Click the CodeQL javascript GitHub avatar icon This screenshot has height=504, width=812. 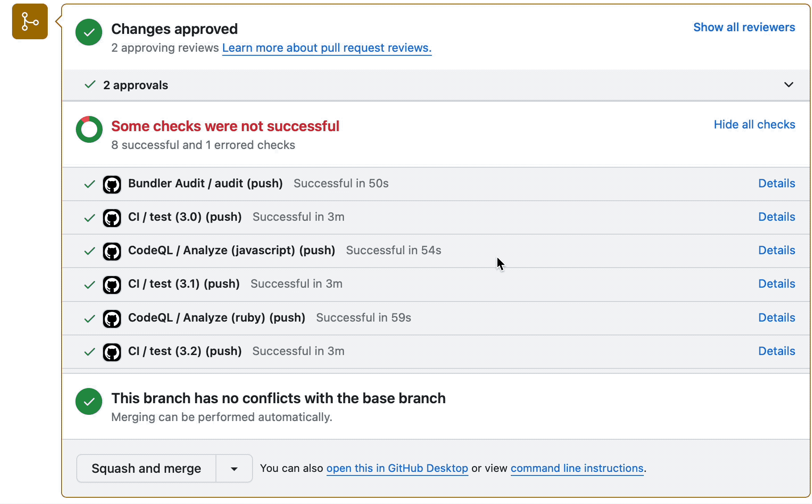pos(112,251)
